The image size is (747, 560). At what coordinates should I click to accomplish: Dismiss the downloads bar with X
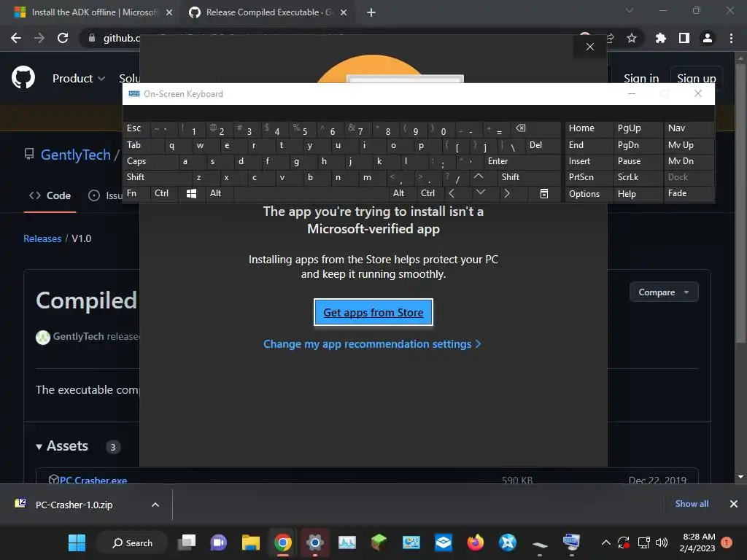click(x=734, y=504)
